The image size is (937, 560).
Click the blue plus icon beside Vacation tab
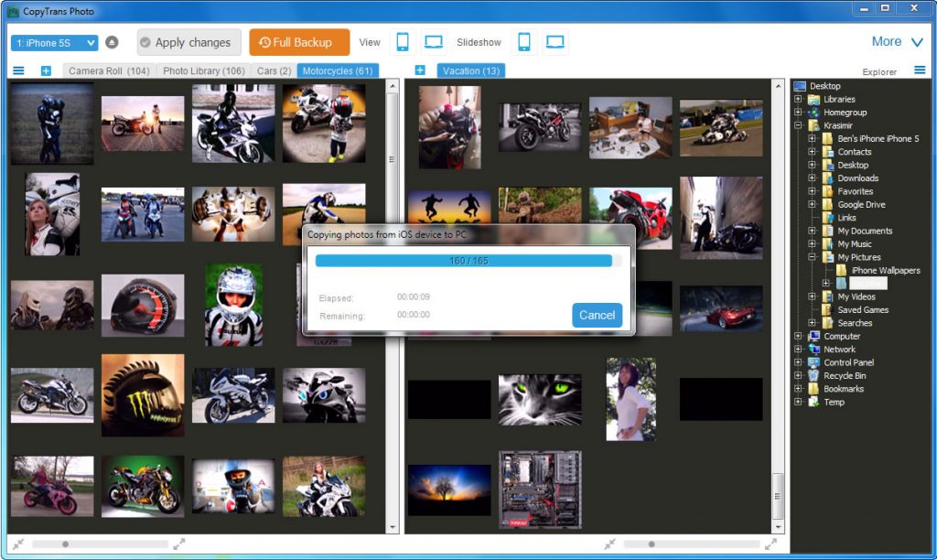point(420,70)
